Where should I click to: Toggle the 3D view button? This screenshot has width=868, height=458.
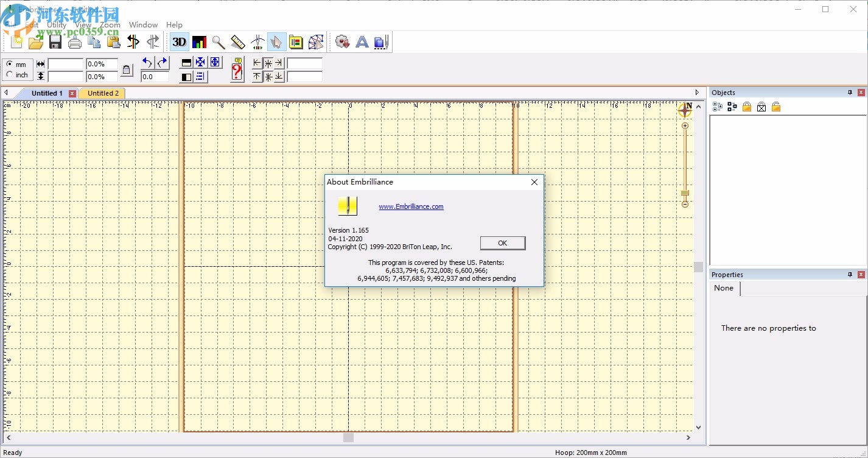click(179, 41)
